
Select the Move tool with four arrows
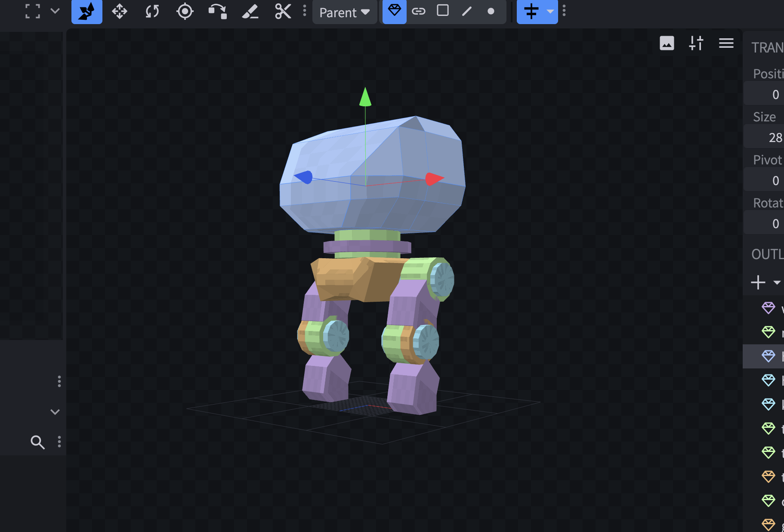click(x=119, y=12)
